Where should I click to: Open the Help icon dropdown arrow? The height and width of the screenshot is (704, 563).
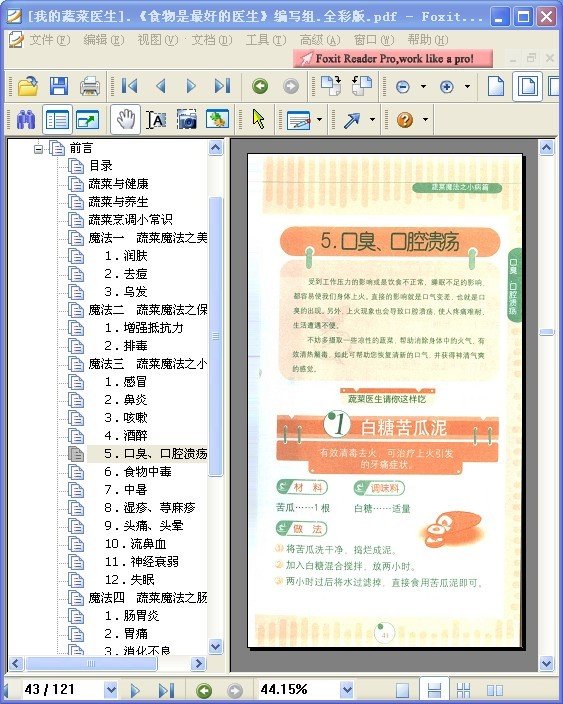[425, 120]
